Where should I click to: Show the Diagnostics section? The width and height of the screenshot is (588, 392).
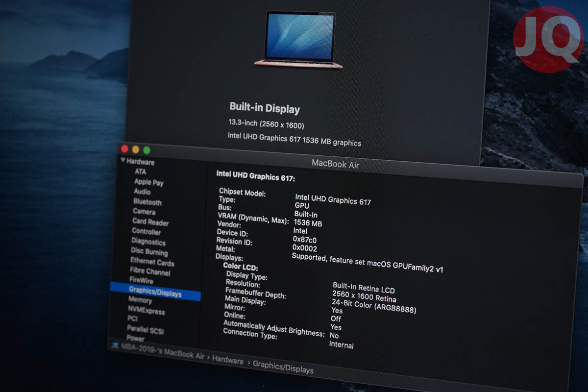(148, 242)
